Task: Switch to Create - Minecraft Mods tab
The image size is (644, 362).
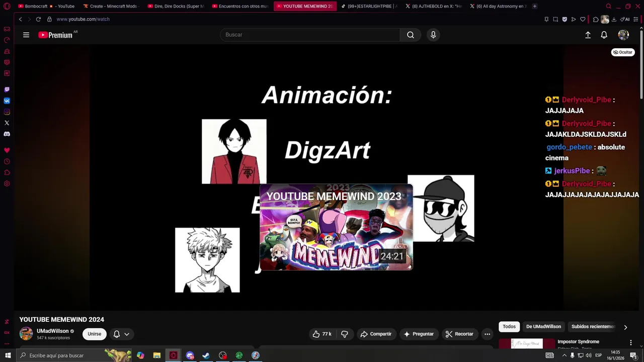Action: tap(111, 7)
